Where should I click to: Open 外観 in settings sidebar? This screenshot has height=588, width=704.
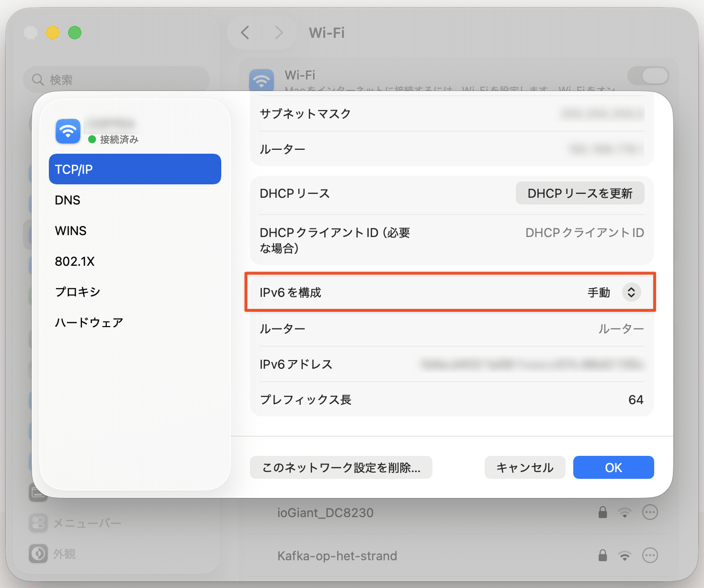[65, 554]
